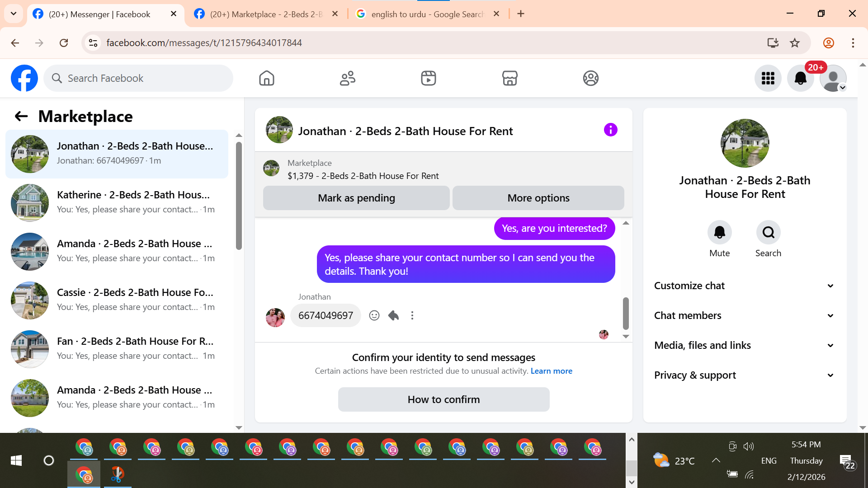Switch to the Marketplace 2-Beds browser tab
The height and width of the screenshot is (488, 868).
[x=267, y=14]
